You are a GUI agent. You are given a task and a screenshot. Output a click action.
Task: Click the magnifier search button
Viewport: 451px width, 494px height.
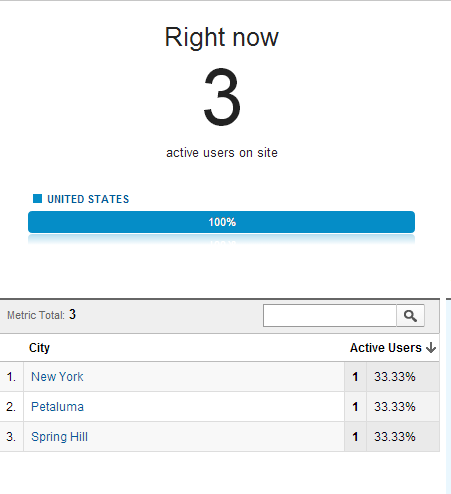(410, 315)
